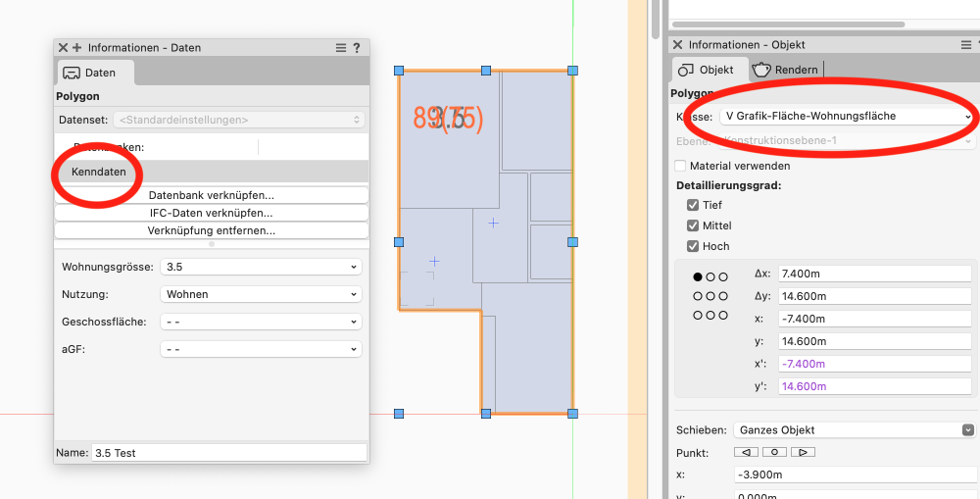The height and width of the screenshot is (499, 980).
Task: Open the Klasse dropdown
Action: 845,116
